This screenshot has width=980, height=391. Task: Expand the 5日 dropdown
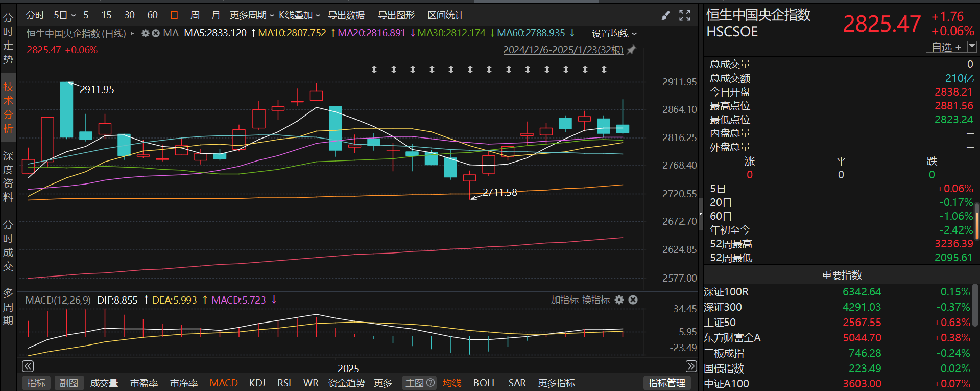(x=65, y=15)
